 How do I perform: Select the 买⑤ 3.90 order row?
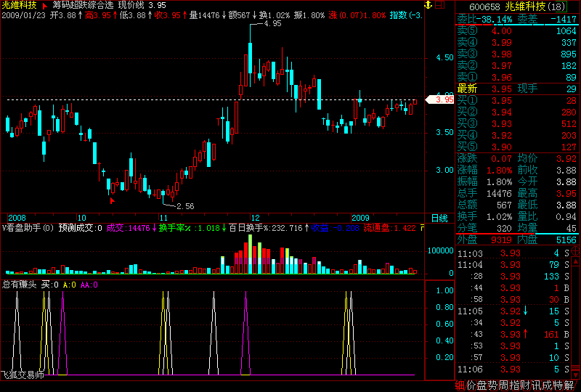[517, 147]
